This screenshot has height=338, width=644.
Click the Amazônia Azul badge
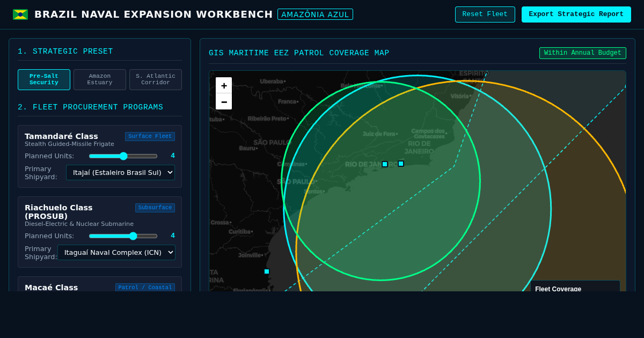pos(315,14)
